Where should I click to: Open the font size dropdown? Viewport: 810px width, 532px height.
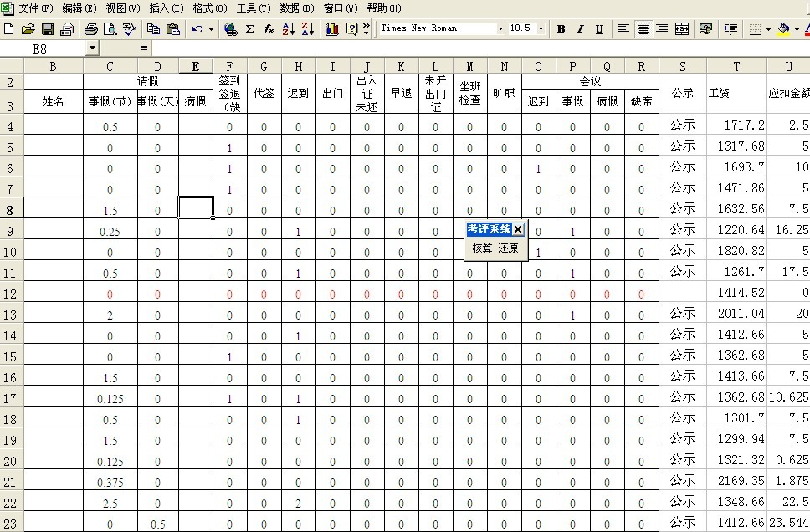pyautogui.click(x=541, y=28)
